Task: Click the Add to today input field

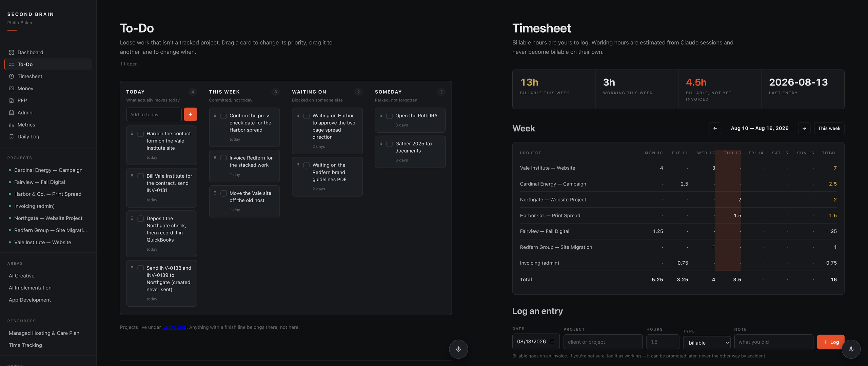Action: click(x=154, y=115)
